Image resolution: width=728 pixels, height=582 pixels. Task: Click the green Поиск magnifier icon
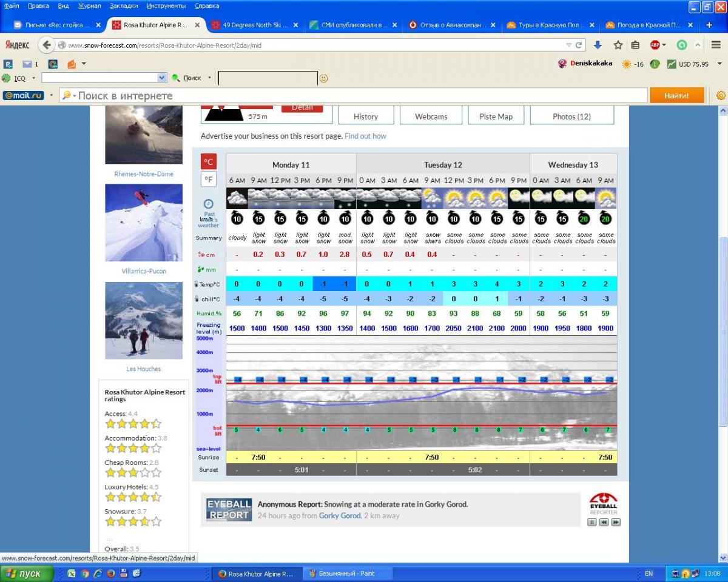[x=176, y=78]
